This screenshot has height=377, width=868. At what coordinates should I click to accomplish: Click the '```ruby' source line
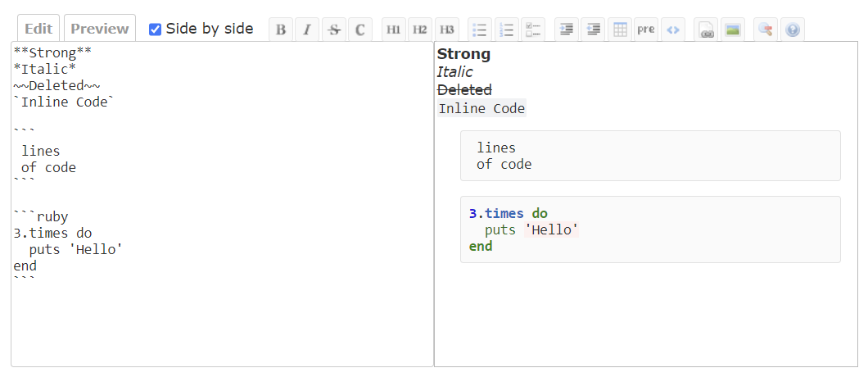coord(41,217)
